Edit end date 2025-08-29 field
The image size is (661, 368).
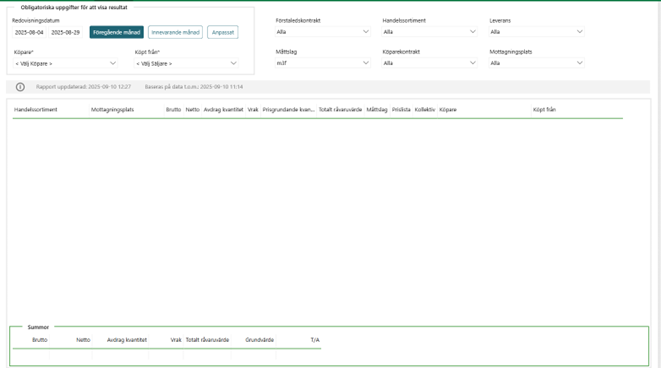pos(65,32)
